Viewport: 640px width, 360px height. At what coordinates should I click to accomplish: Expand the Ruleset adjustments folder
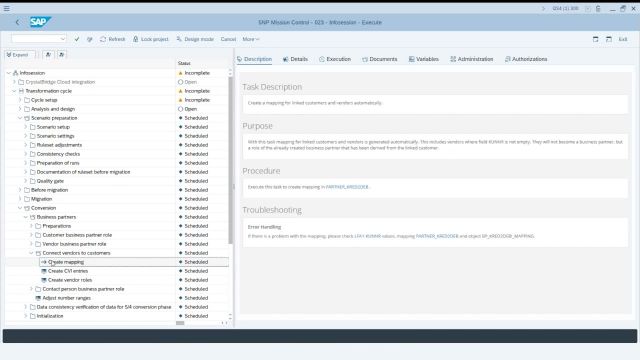pyautogui.click(x=26, y=145)
